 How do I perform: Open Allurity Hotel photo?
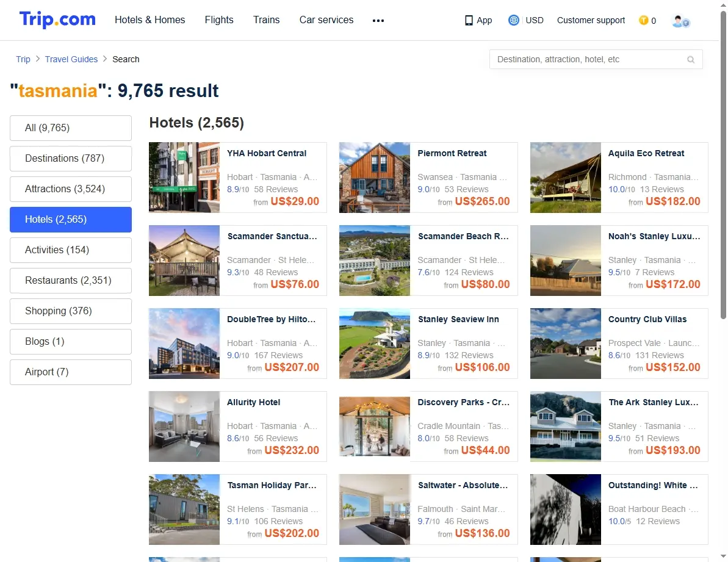184,427
